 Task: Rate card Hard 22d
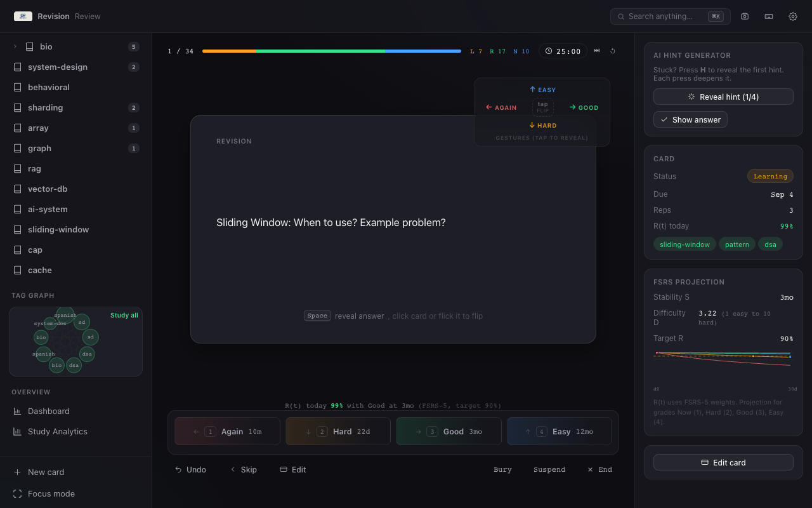tap(338, 431)
